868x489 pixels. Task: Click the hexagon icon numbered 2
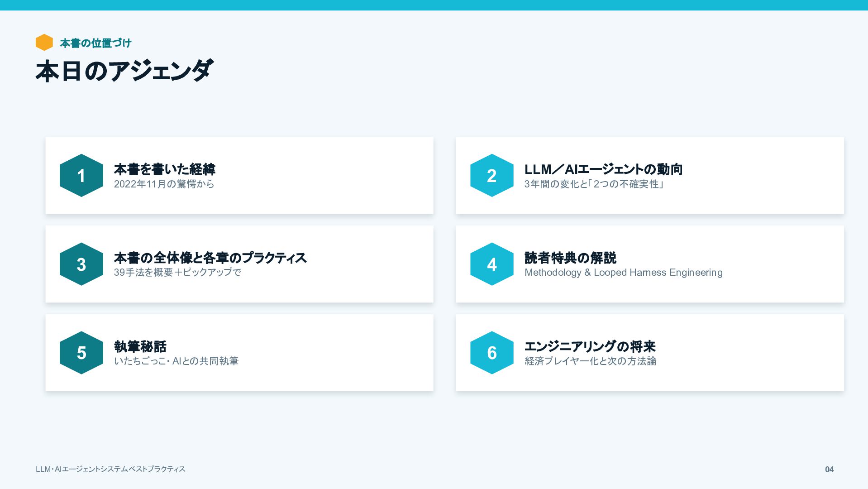pyautogui.click(x=492, y=175)
